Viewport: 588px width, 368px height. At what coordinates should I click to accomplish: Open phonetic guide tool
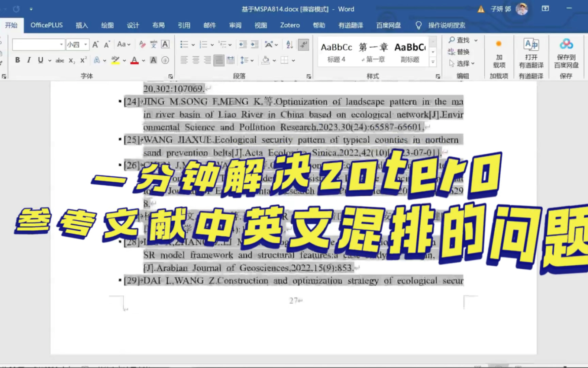pos(154,45)
